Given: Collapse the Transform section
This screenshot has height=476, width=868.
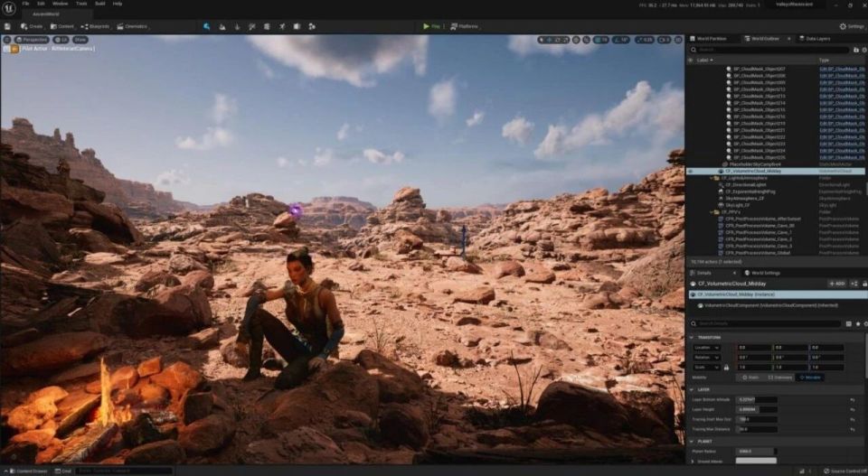Looking at the screenshot, I should (692, 337).
